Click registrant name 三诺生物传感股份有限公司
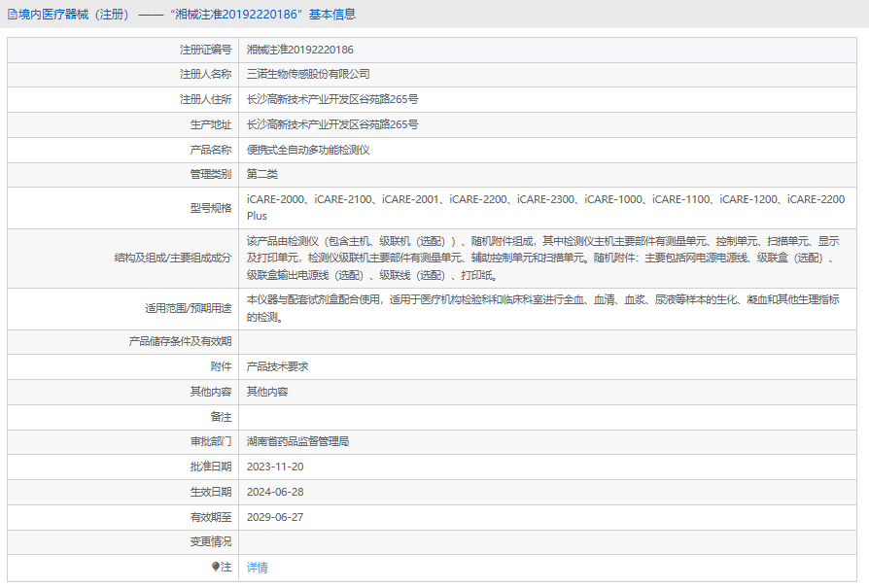 308,74
